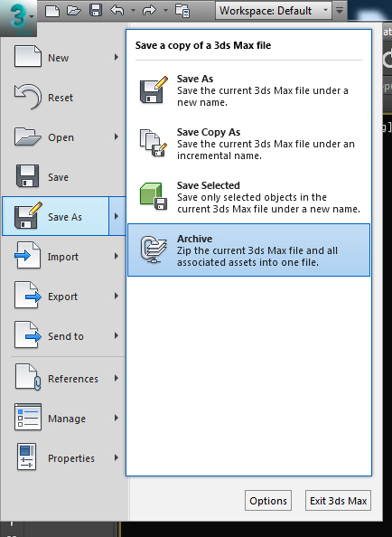This screenshot has height=537, width=392.
Task: Open the Quick Access Toolbar customize dropdown
Action: click(x=340, y=11)
